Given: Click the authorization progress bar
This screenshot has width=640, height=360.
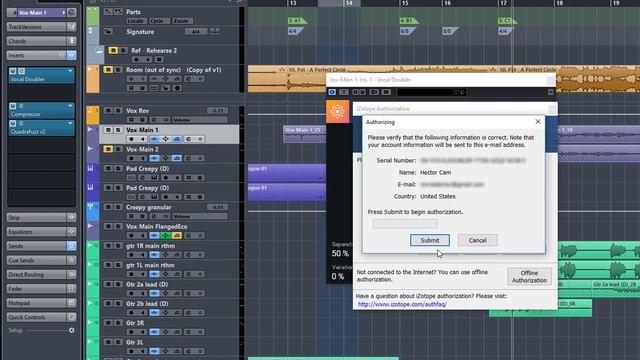Looking at the screenshot, I should [x=405, y=224].
